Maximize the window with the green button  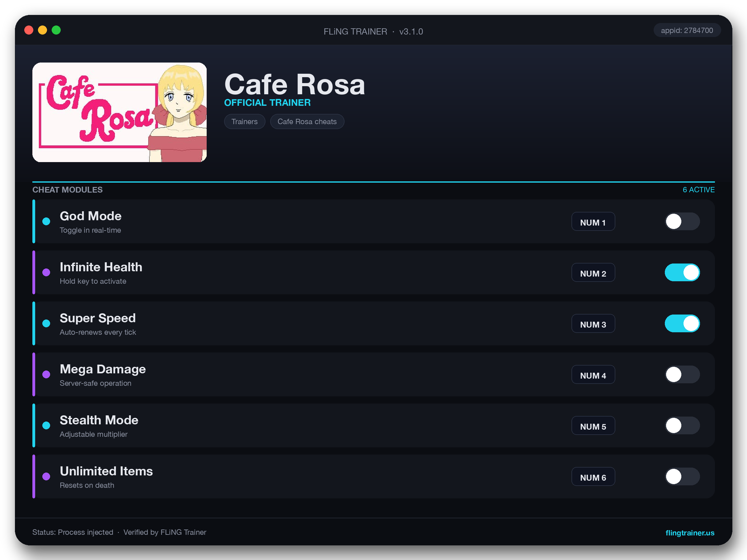click(56, 30)
